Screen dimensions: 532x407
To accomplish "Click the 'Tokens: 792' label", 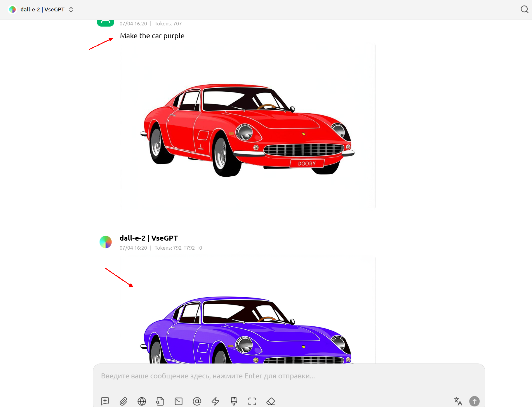I will (168, 248).
